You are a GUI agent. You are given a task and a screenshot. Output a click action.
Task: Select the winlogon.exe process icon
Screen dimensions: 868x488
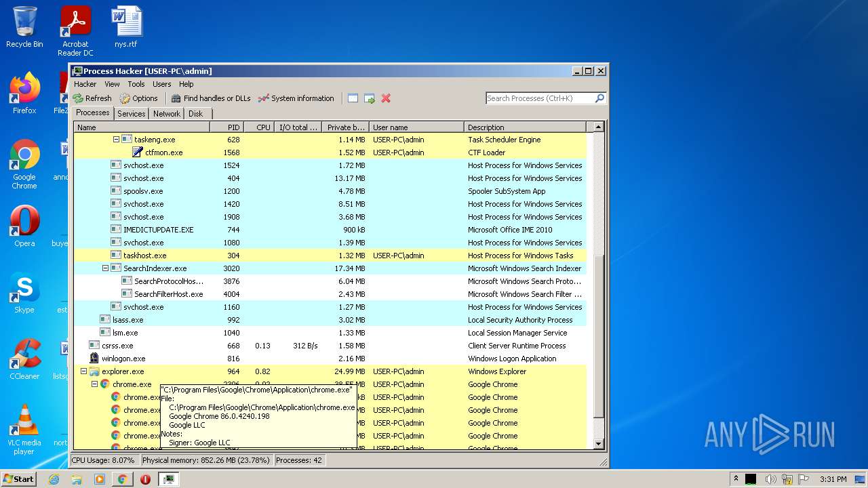pyautogui.click(x=94, y=359)
